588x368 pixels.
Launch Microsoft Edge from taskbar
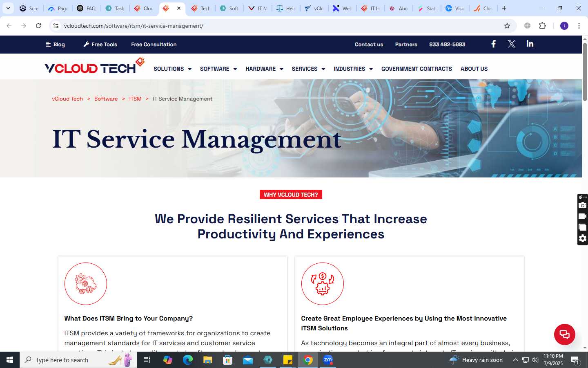(x=187, y=360)
